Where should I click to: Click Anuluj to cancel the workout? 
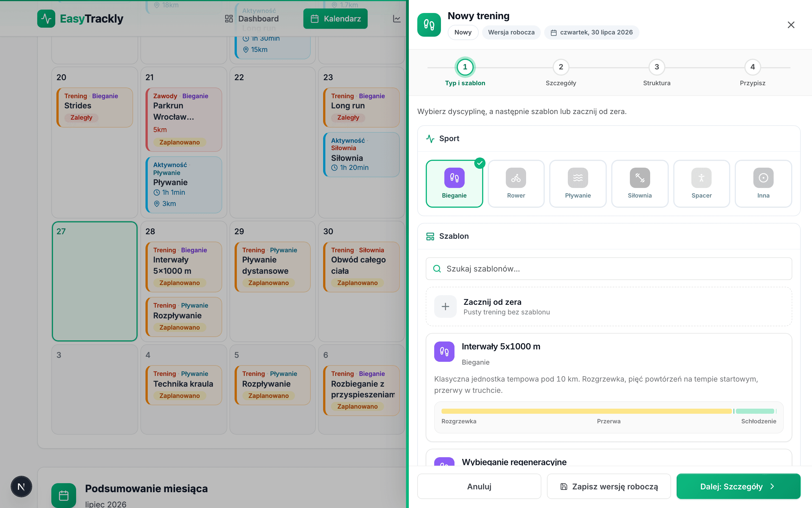(479, 486)
